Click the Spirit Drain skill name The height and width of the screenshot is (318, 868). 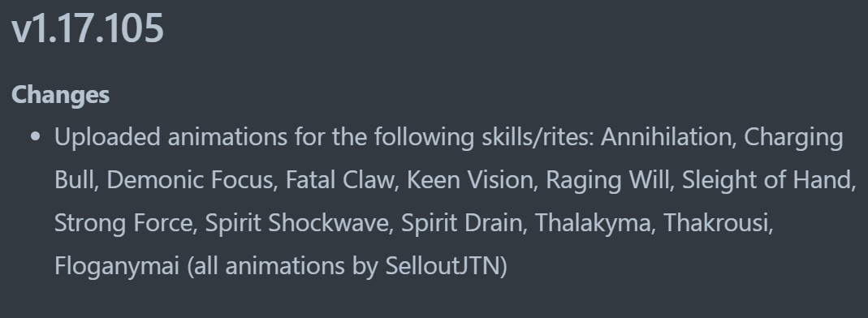[464, 225]
